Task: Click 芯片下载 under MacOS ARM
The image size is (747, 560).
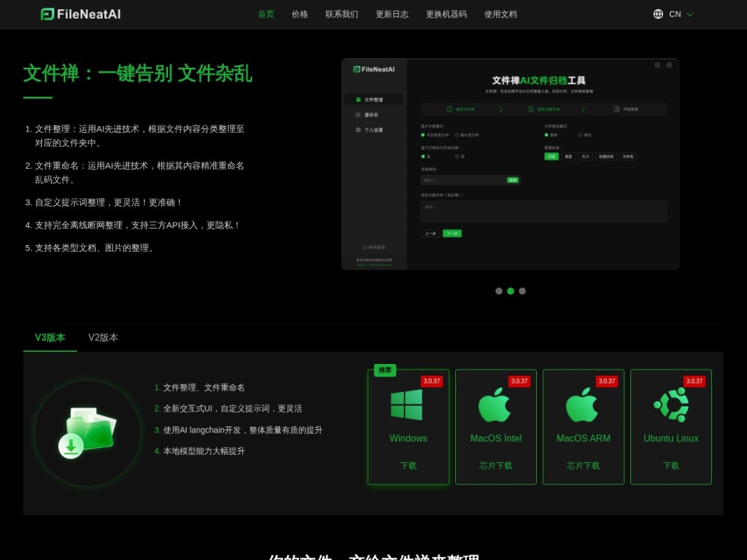Action: pyautogui.click(x=584, y=465)
